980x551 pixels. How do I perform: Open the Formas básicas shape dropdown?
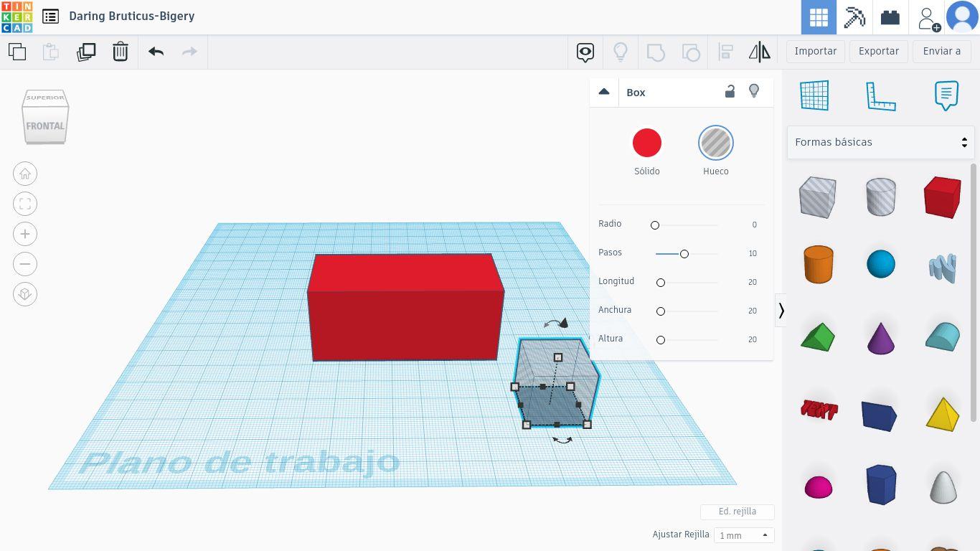click(x=881, y=142)
